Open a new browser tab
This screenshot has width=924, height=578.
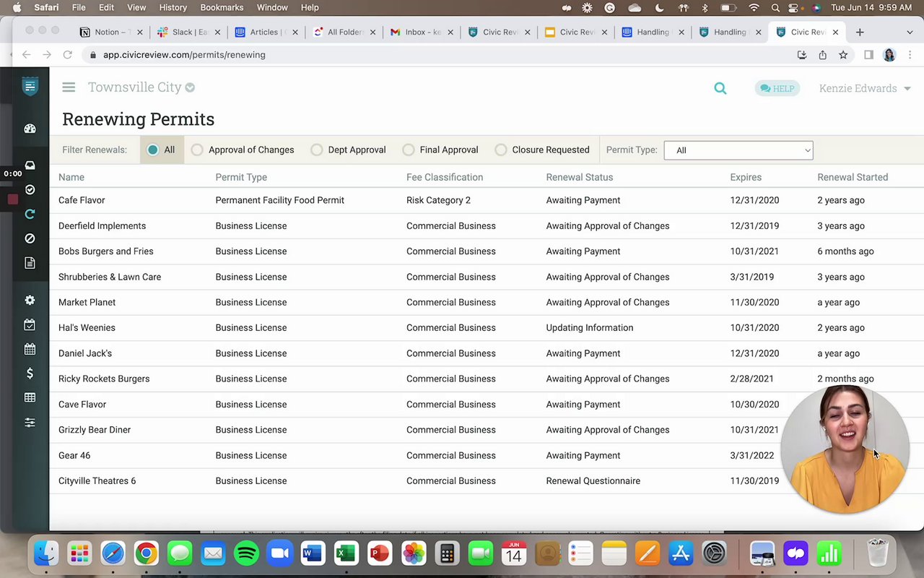click(860, 32)
